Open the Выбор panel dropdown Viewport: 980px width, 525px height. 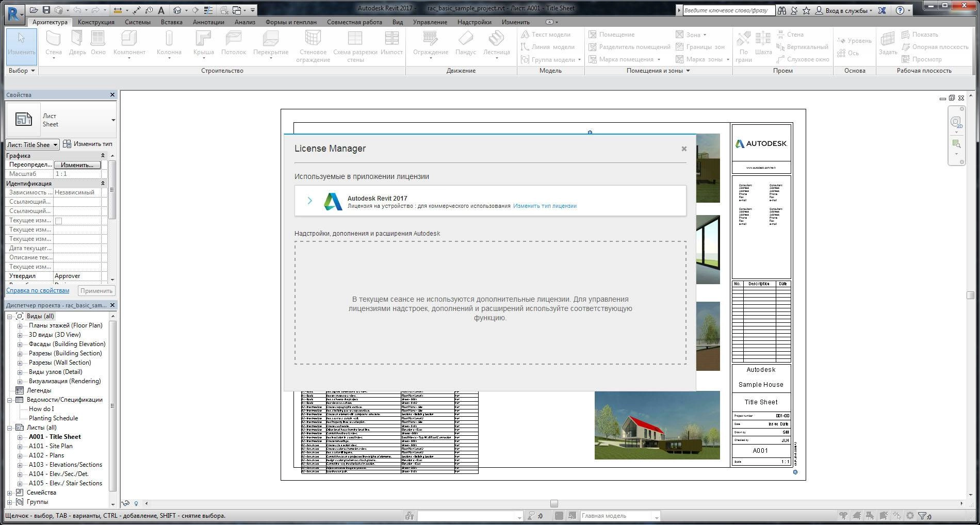tap(22, 71)
